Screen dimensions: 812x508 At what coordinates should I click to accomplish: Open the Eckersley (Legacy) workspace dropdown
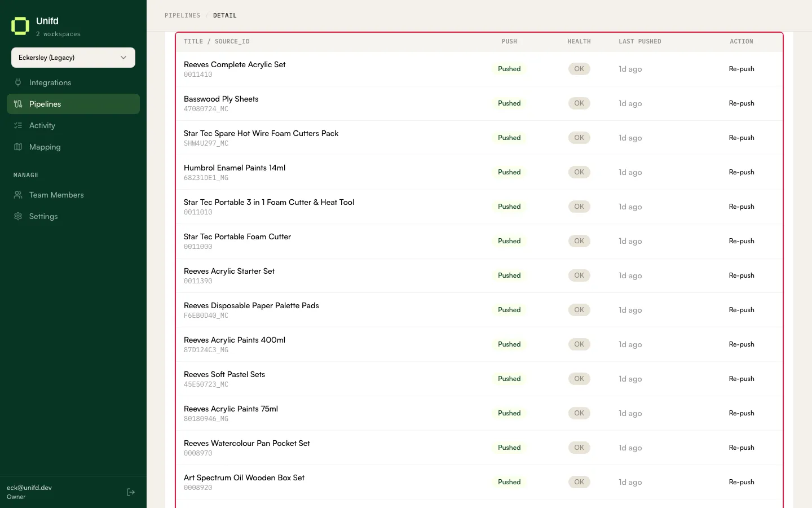[73, 58]
